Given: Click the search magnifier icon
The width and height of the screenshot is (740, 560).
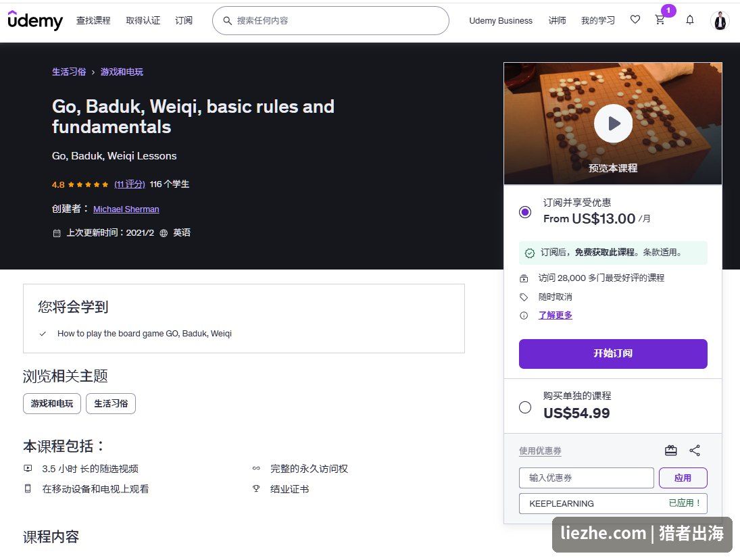Looking at the screenshot, I should 227,21.
